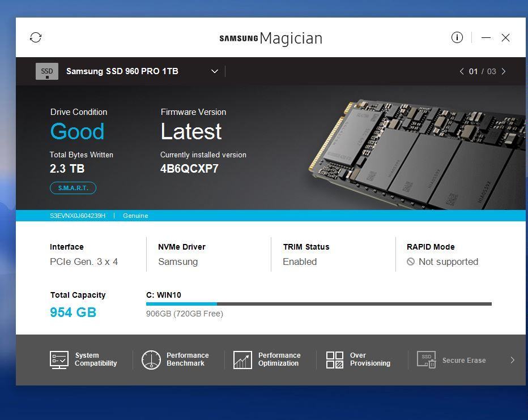Click the 906GB (720GB Free) text

[185, 314]
